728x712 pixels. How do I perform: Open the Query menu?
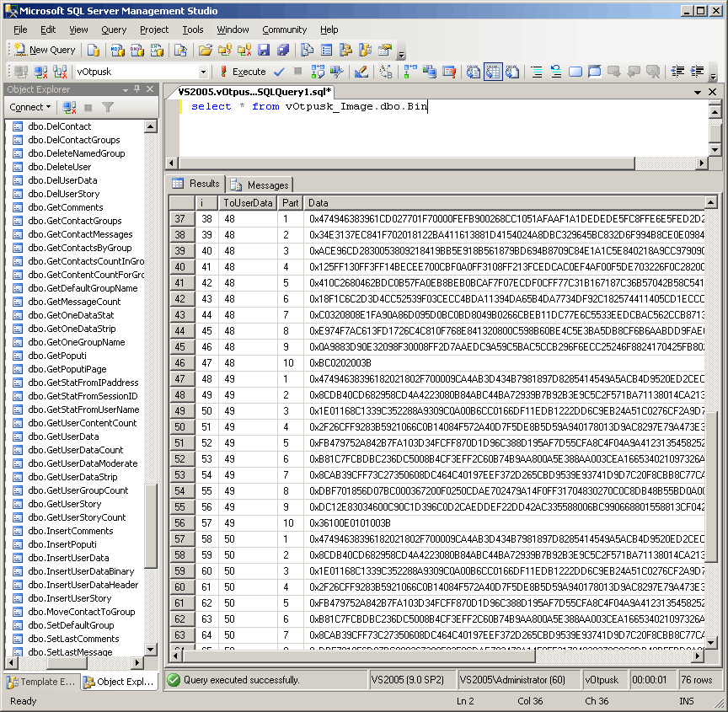pos(114,29)
